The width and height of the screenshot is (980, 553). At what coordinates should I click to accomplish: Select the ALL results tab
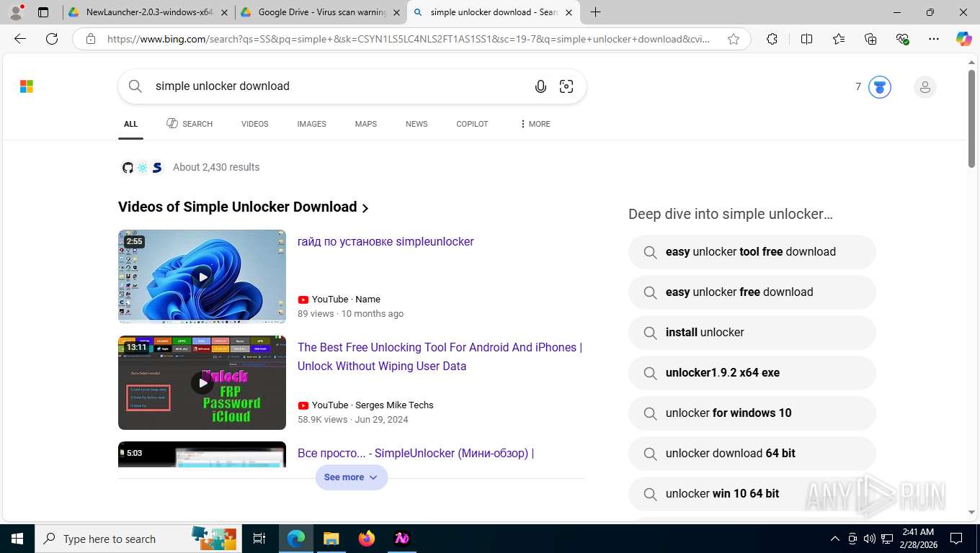[x=130, y=124]
